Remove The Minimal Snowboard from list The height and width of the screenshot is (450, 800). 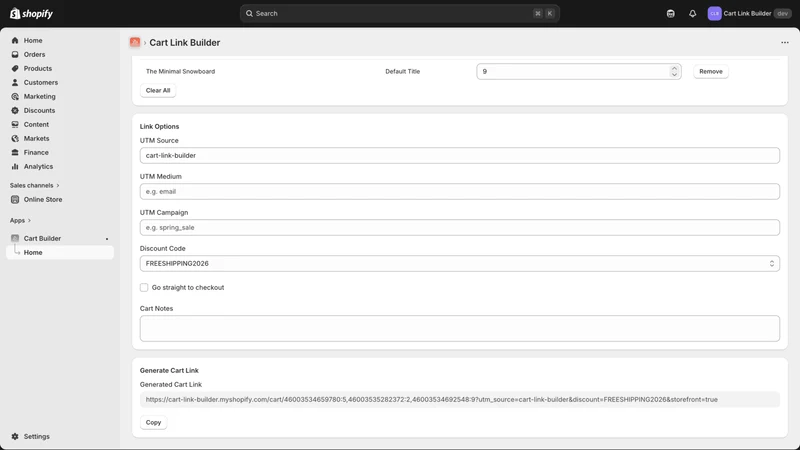click(711, 71)
